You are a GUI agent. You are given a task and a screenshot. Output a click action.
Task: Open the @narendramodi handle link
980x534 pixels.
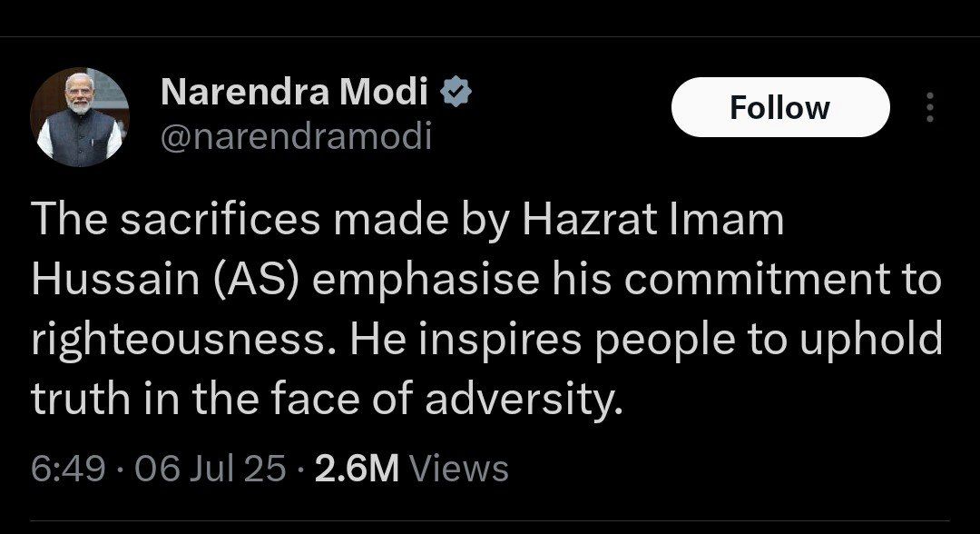tap(296, 137)
